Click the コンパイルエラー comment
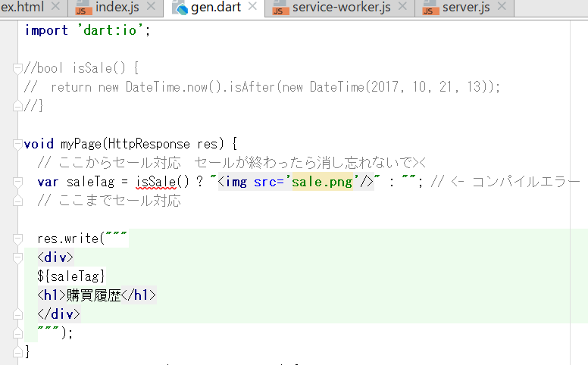Screen dimensions: 588x365 point(526,182)
